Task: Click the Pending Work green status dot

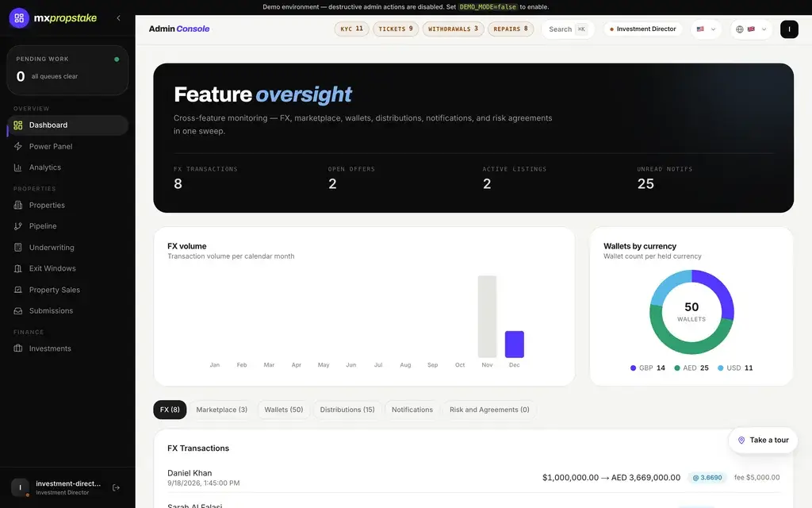Action: pos(117,59)
